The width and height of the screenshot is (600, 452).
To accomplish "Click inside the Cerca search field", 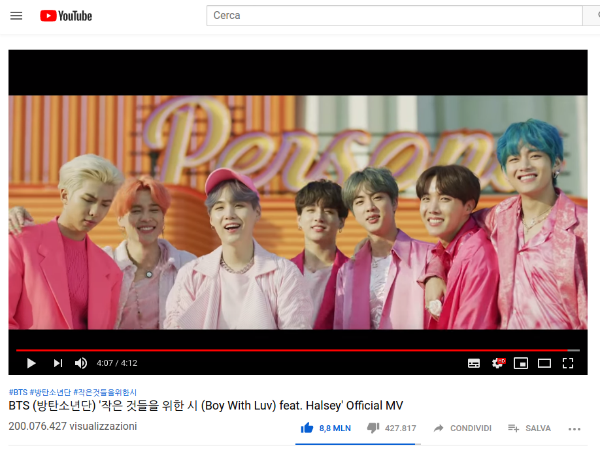I will (x=394, y=15).
